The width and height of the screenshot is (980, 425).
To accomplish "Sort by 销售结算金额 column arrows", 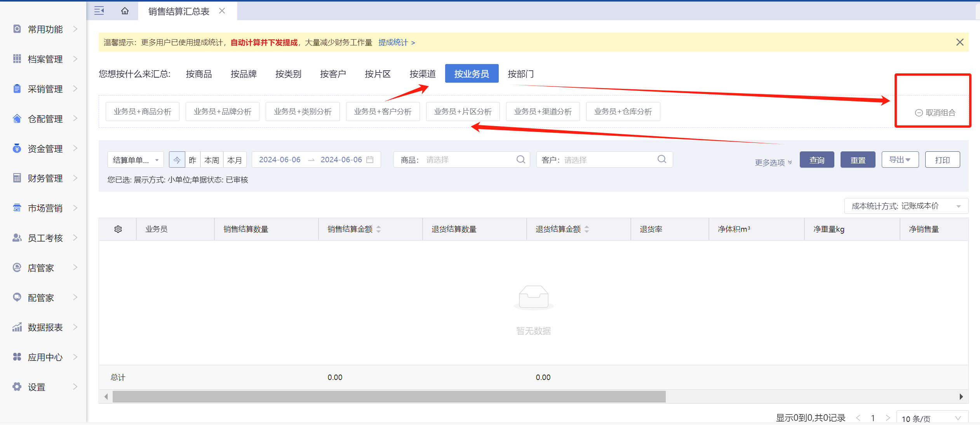I will point(379,229).
